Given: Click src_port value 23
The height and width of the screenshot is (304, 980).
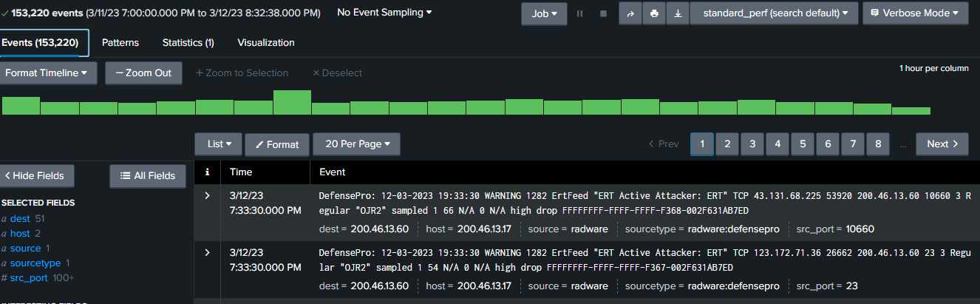Looking at the screenshot, I should pyautogui.click(x=852, y=286).
